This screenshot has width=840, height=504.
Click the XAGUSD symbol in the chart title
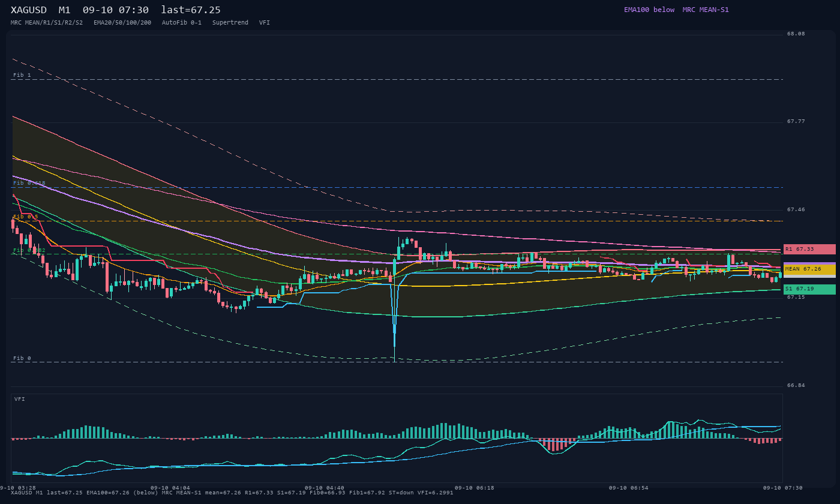pos(30,10)
